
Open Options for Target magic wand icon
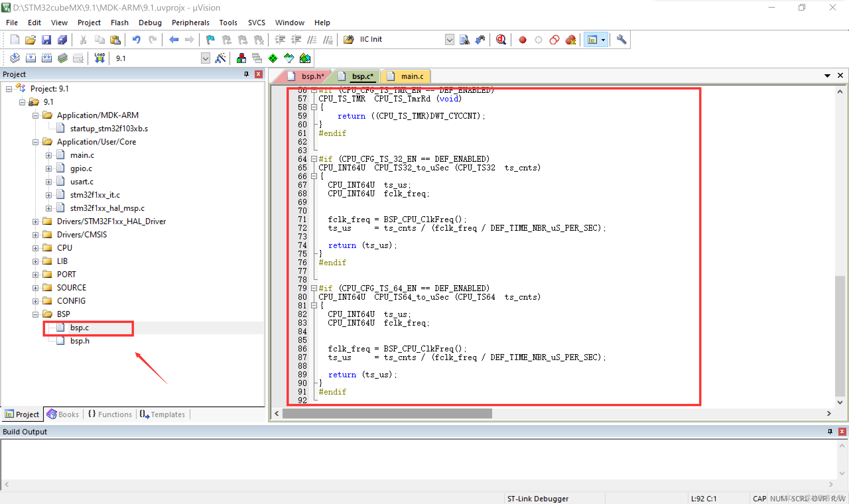221,58
